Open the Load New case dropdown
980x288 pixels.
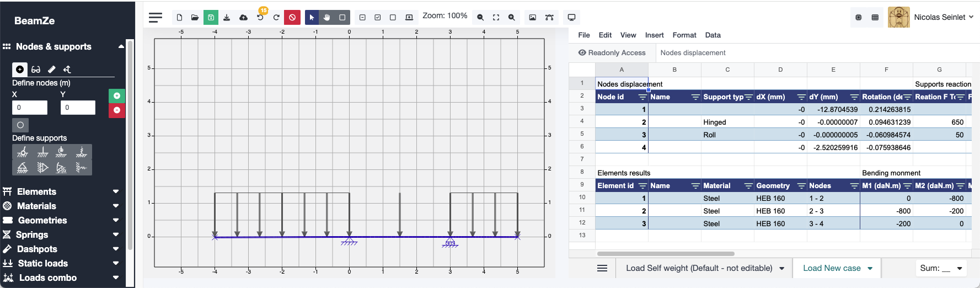coord(837,268)
